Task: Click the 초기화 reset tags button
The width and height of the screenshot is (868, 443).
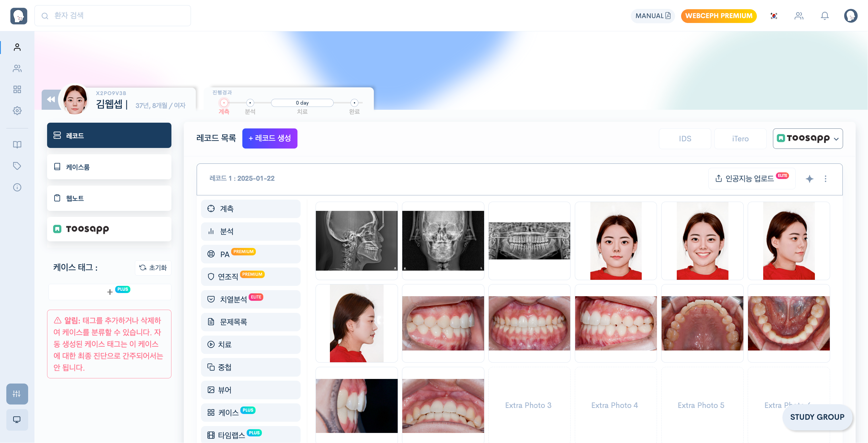Action: [153, 268]
